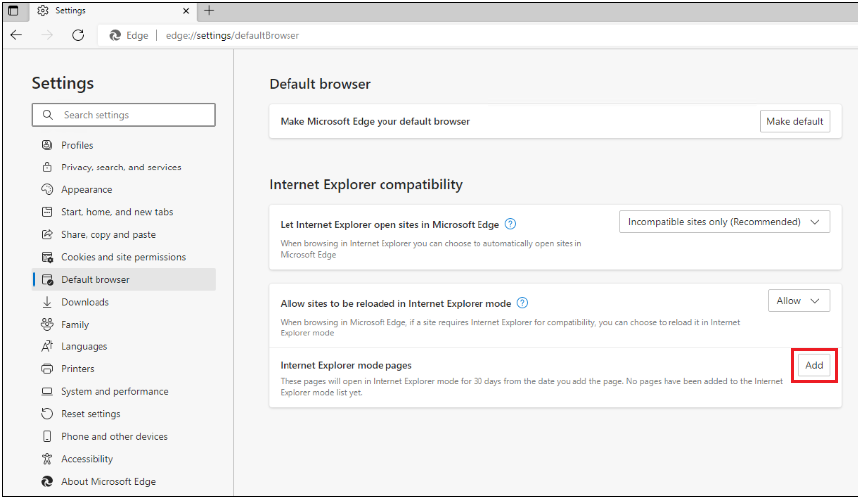Open the Allow dropdown for IE mode
This screenshot has width=858, height=497.
click(798, 300)
